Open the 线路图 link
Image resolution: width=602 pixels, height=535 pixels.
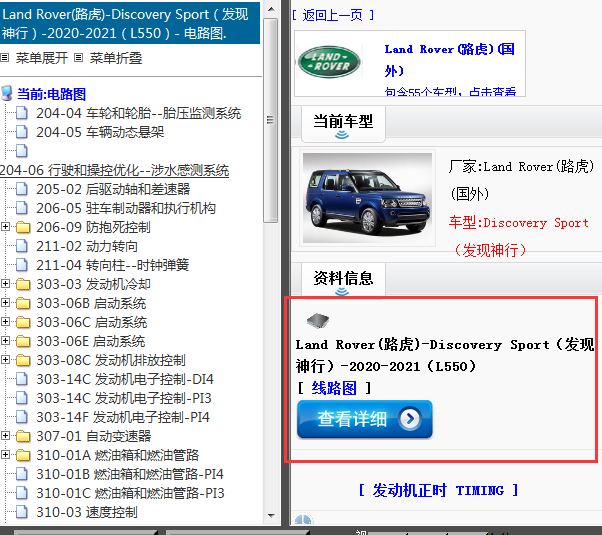click(334, 388)
